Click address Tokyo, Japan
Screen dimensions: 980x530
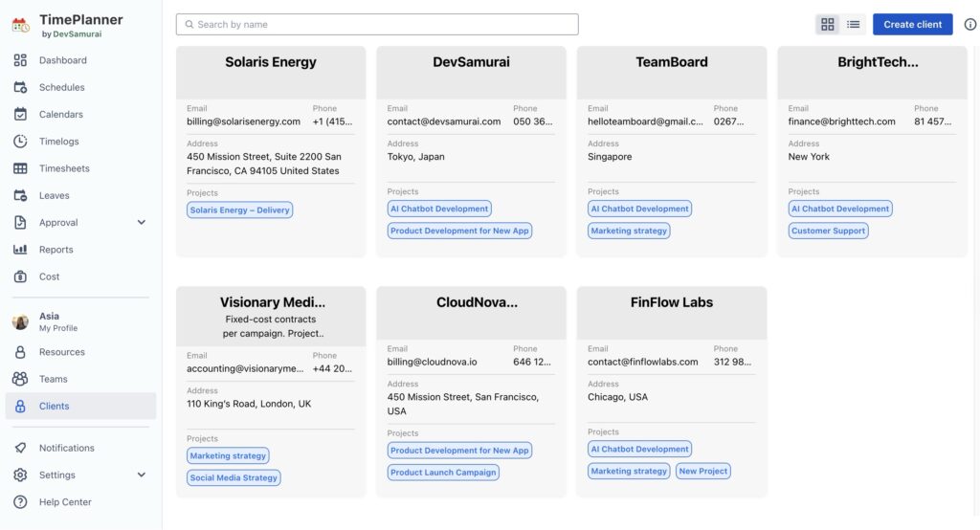(x=415, y=156)
